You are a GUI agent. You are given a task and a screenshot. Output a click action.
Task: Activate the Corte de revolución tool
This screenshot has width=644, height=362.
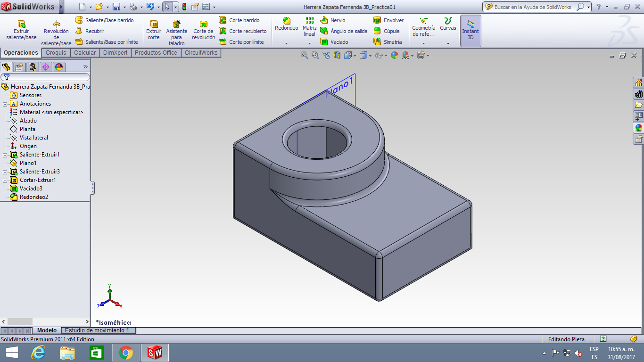coord(203,28)
